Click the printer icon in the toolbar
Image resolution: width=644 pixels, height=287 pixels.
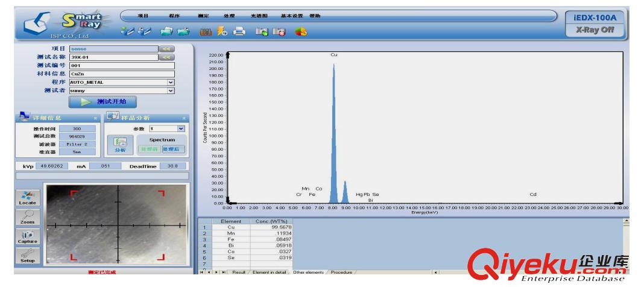click(239, 31)
